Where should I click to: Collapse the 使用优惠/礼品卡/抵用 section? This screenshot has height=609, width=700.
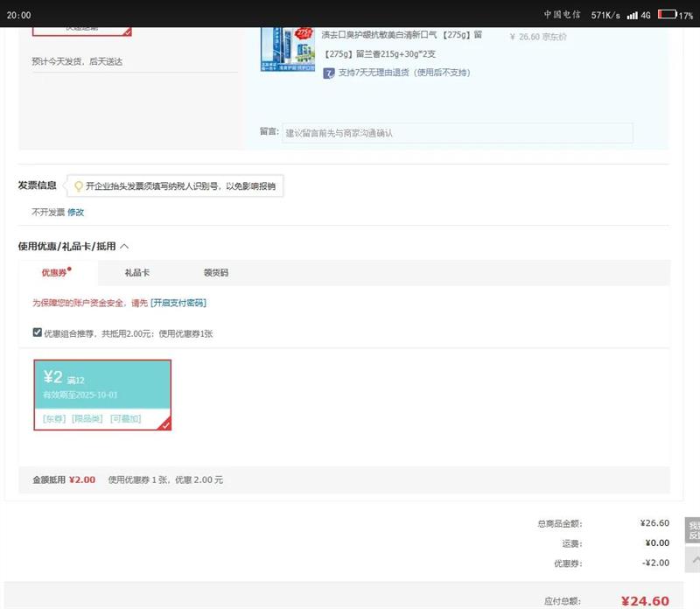pos(124,247)
